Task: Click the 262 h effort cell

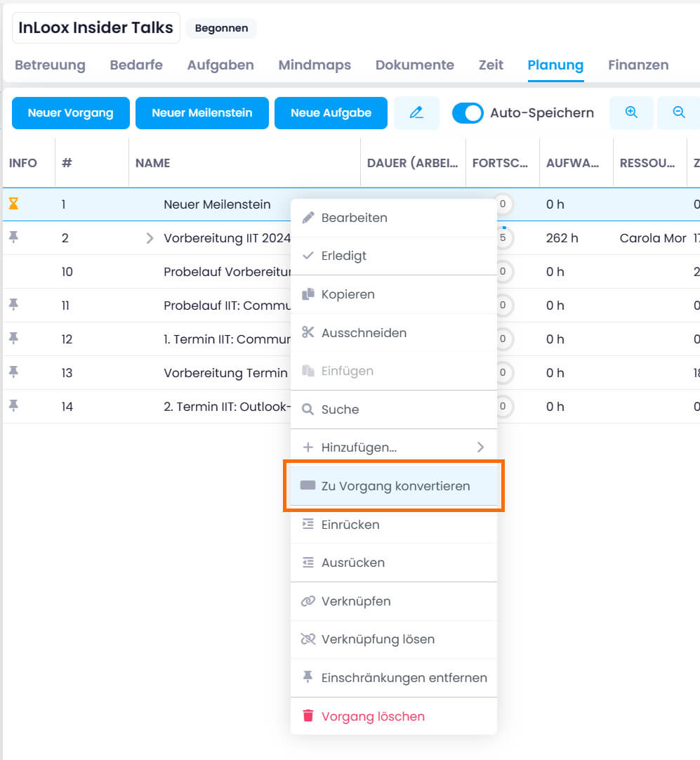Action: pyautogui.click(x=562, y=238)
